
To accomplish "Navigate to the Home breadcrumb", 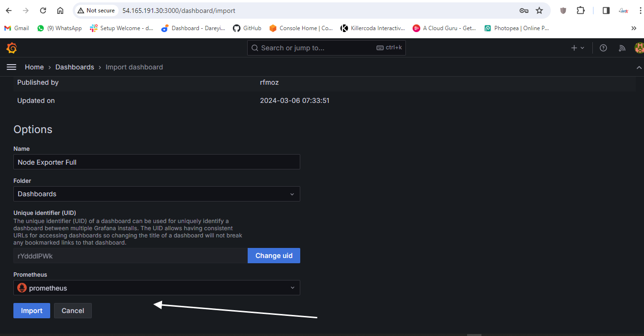I will (34, 67).
